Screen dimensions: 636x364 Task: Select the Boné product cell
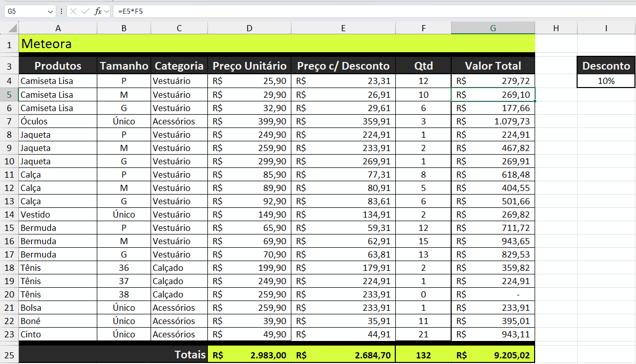[58, 321]
